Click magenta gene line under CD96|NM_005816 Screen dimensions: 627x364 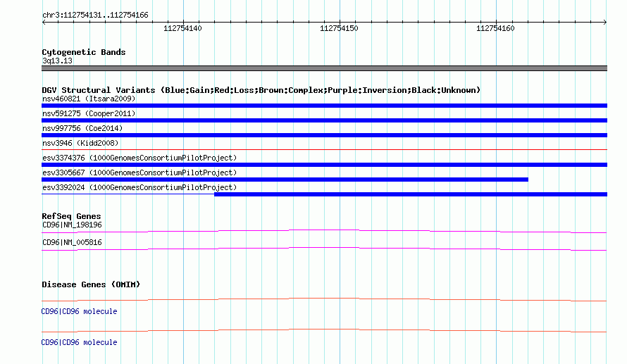(x=324, y=249)
